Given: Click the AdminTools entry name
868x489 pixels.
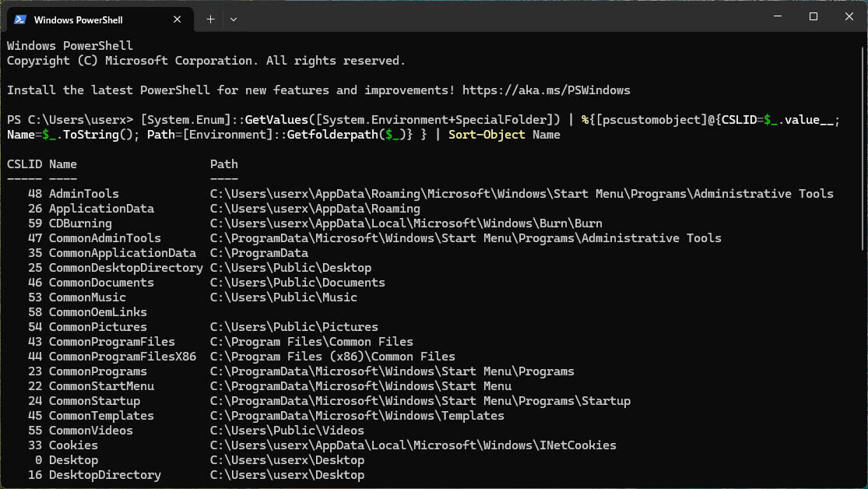Looking at the screenshot, I should [83, 194].
